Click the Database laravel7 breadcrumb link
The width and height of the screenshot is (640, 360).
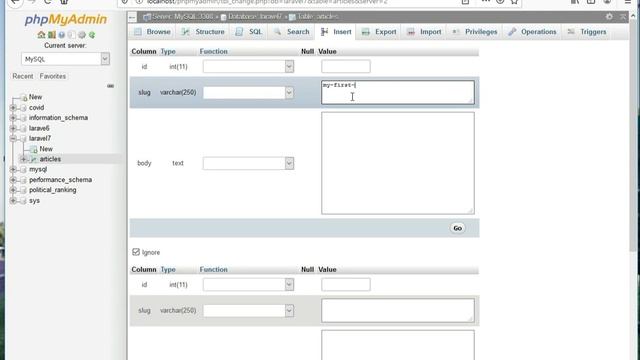point(255,17)
